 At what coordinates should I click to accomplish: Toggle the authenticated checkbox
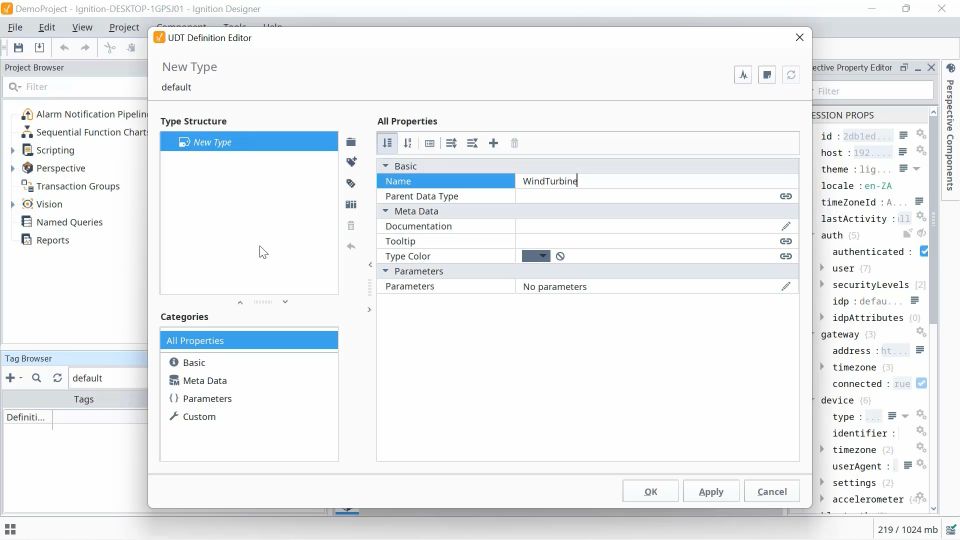point(924,251)
